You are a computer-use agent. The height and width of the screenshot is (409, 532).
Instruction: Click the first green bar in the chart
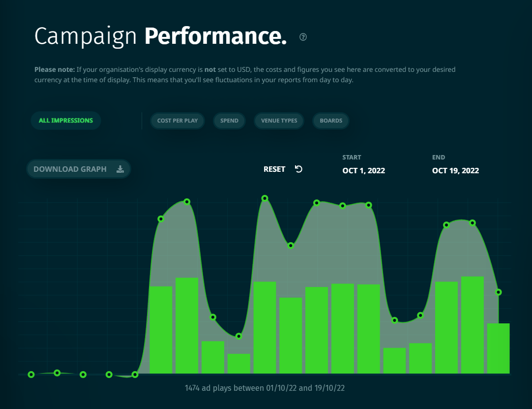coord(161,330)
